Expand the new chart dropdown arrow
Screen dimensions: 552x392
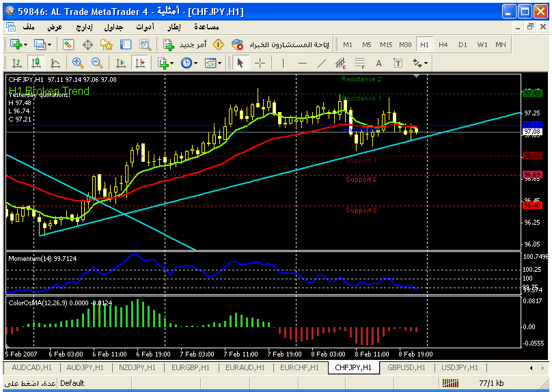25,44
